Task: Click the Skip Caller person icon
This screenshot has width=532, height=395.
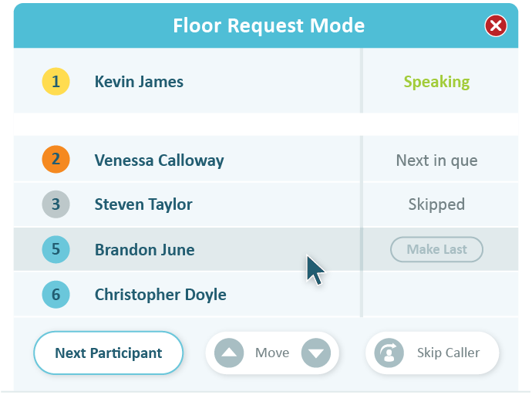Action: coord(389,353)
